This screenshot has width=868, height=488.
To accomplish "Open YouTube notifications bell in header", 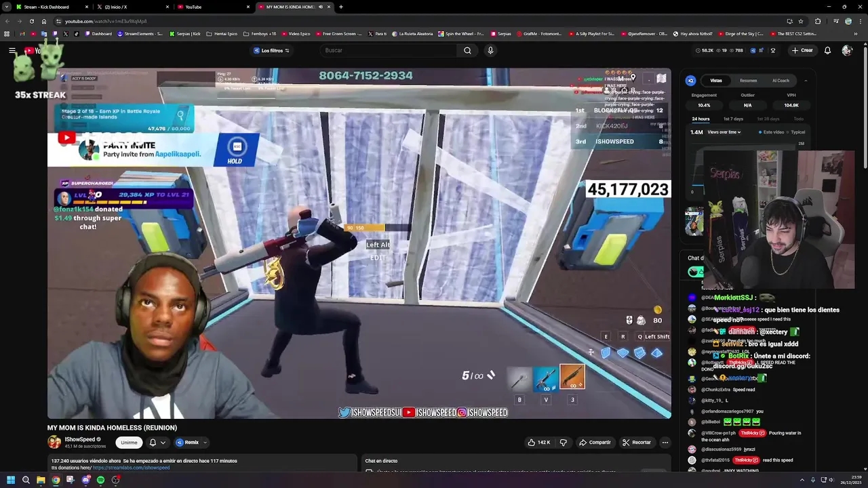I will point(827,50).
